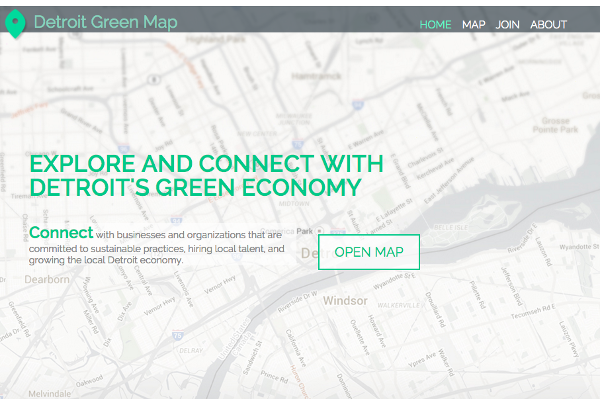The height and width of the screenshot is (399, 600).
Task: Click the green Connect heading
Action: pyautogui.click(x=61, y=232)
